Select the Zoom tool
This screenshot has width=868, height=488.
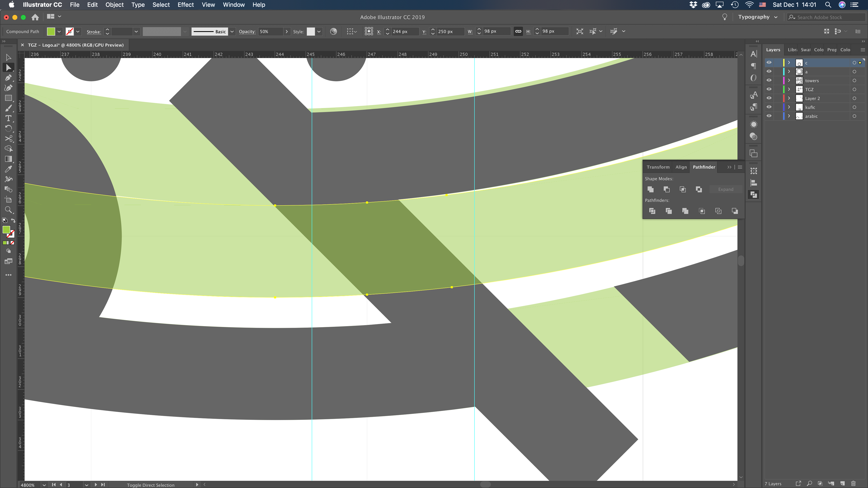click(8, 210)
